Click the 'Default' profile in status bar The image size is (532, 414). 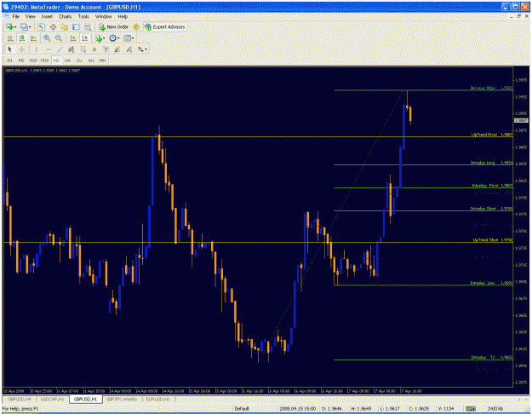(x=242, y=409)
